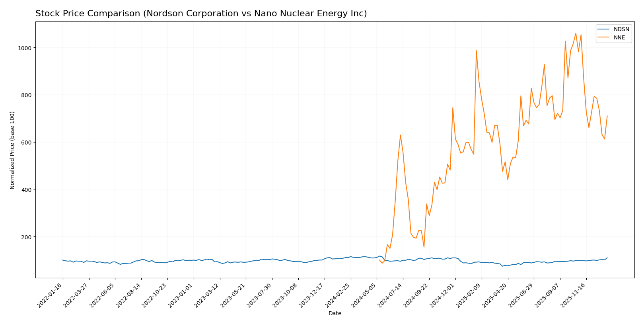644x326 pixels.
Task: Click the NNE spike near 985 in early 2025
Action: [x=476, y=51]
